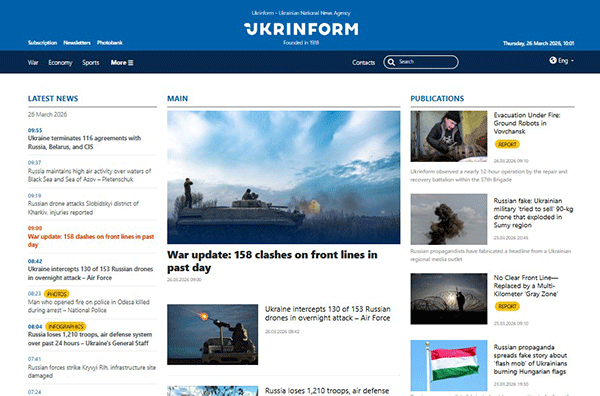Expand the Eng language dropdown arrow
600x396 pixels.
(572, 61)
